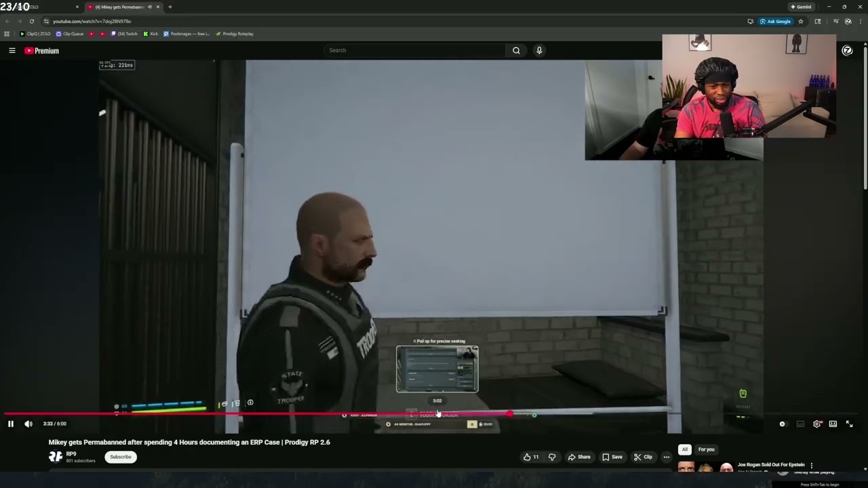The image size is (868, 488).
Task: Close the Mikey gets Permabanned tab
Action: tap(158, 7)
